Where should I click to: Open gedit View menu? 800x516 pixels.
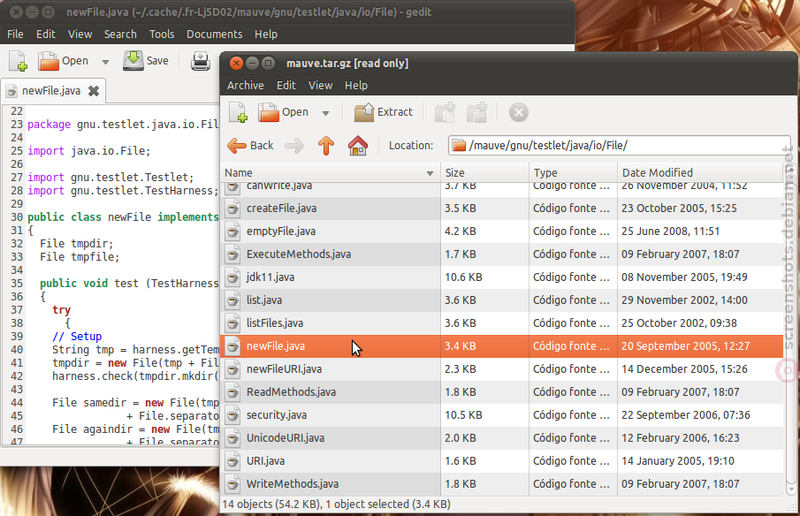tap(80, 34)
